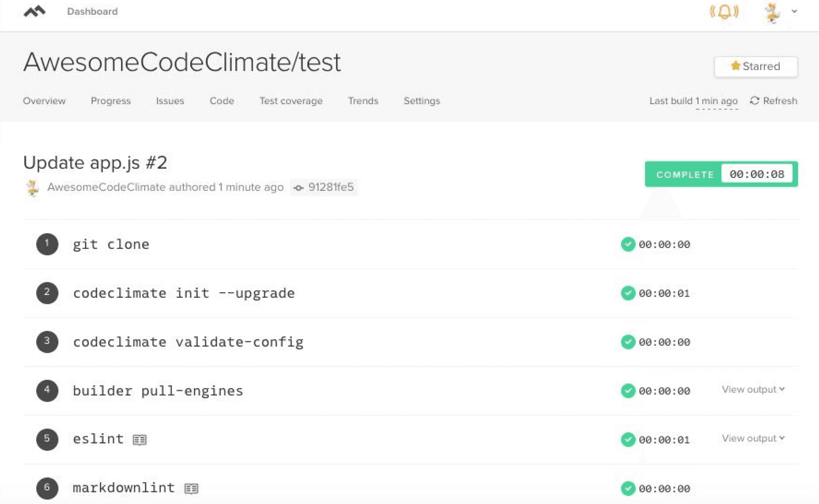Open the Settings tab
This screenshot has width=819, height=504.
[x=421, y=101]
